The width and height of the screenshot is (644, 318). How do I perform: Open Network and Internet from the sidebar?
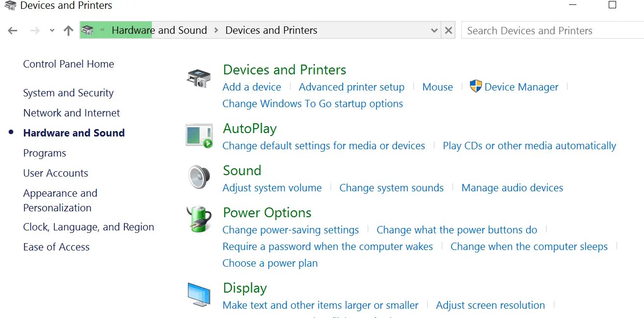(71, 113)
